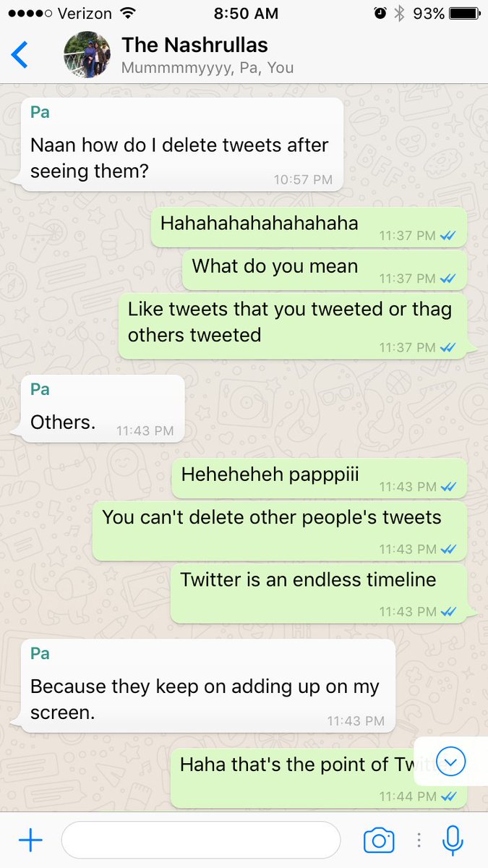Viewport: 488px width, 868px height.
Task: Open The Nashrullas group photo
Action: click(87, 55)
